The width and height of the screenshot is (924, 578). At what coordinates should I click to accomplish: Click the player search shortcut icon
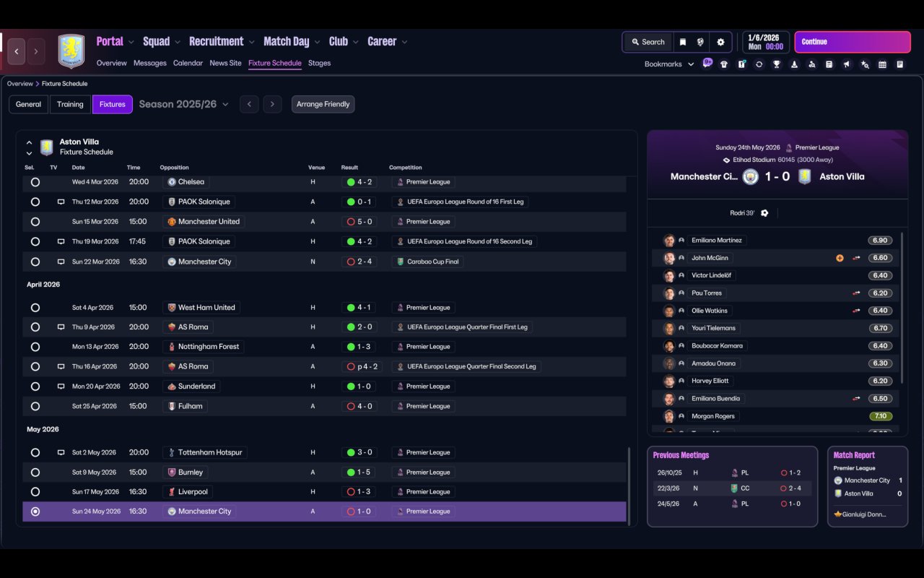[x=812, y=64]
